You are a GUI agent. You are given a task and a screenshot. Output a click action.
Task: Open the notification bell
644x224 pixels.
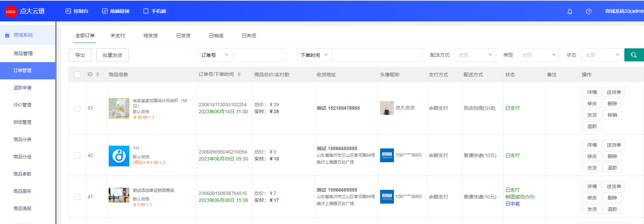[570, 11]
